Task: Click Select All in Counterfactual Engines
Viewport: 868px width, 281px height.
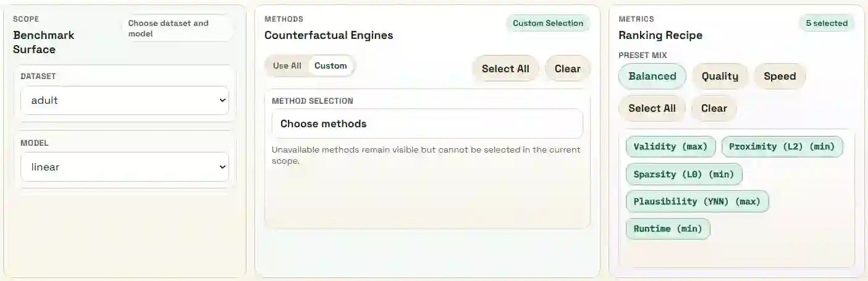Action: (505, 69)
